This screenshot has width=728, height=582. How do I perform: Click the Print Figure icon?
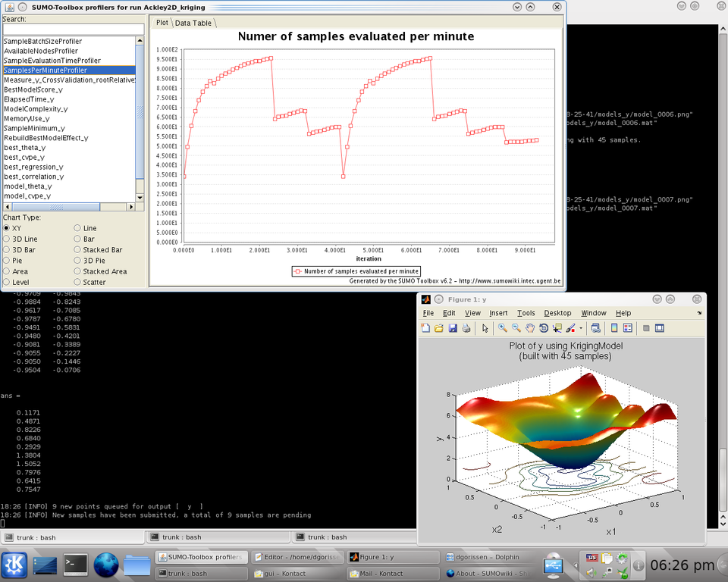[466, 328]
